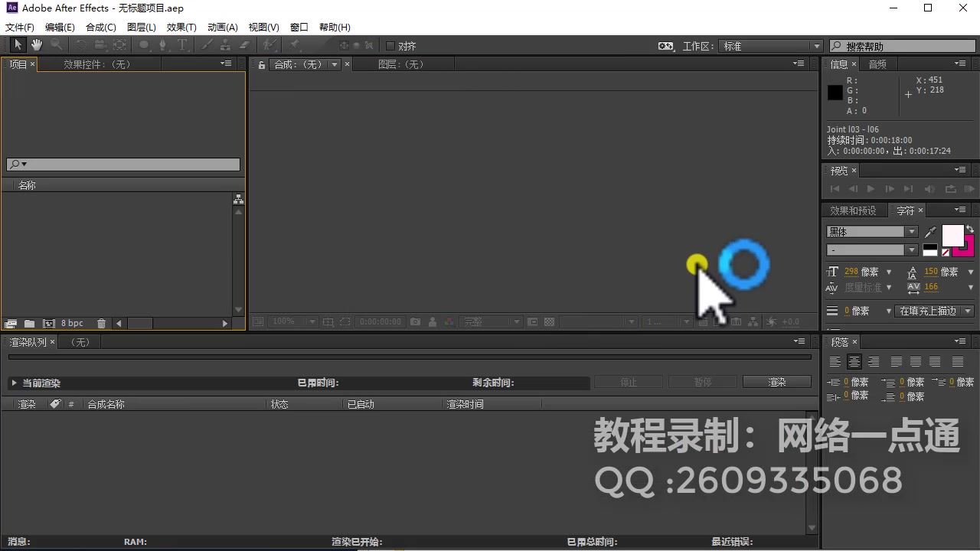Activate the Zoom tool
Image resolution: width=980 pixels, height=551 pixels.
pyautogui.click(x=55, y=44)
